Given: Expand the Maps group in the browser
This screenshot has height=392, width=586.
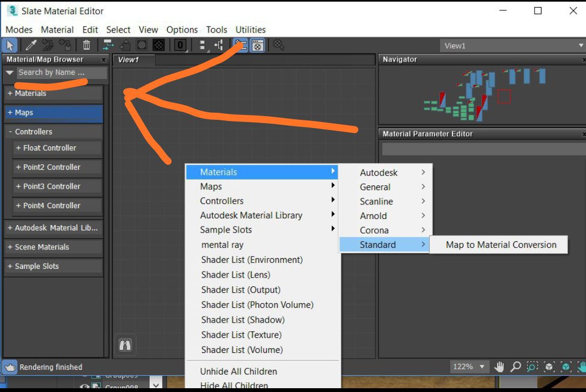Looking at the screenshot, I should point(53,113).
